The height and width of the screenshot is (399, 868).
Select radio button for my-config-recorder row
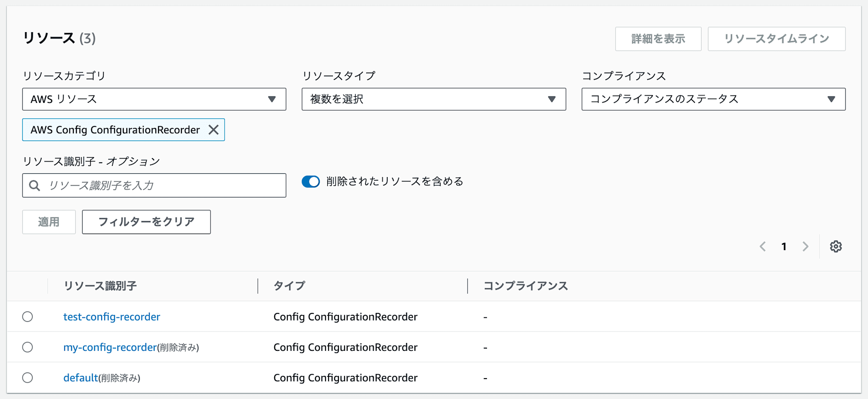[x=27, y=347]
